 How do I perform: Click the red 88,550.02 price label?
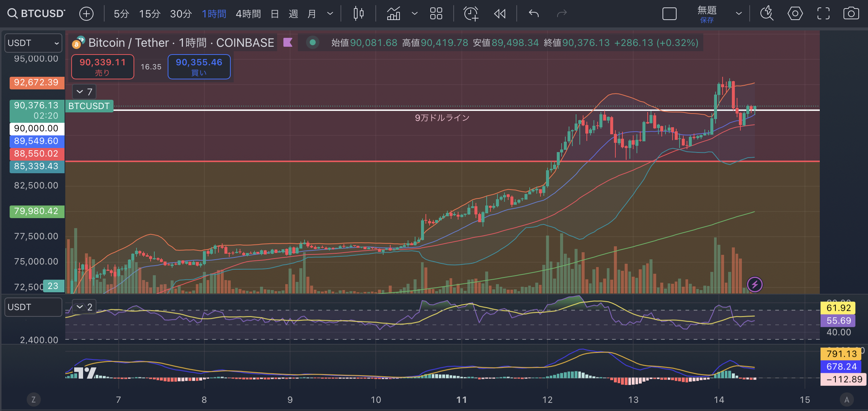[x=37, y=154]
